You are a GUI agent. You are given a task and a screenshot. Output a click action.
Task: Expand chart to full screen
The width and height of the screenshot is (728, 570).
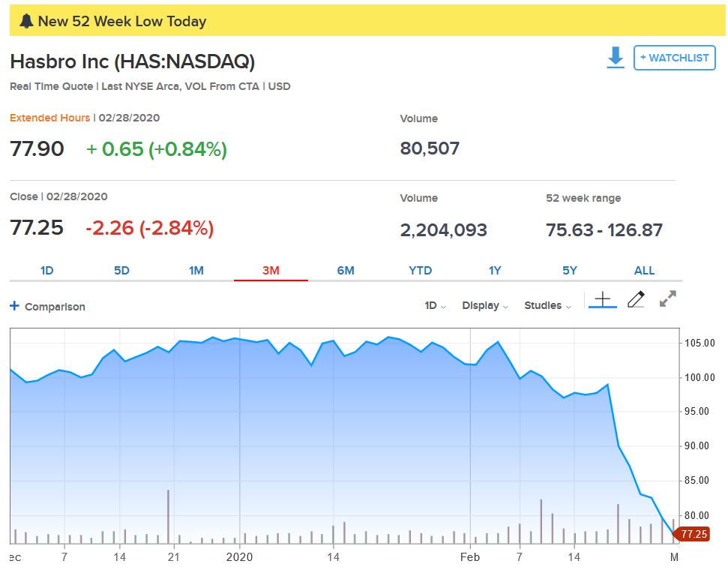667,299
